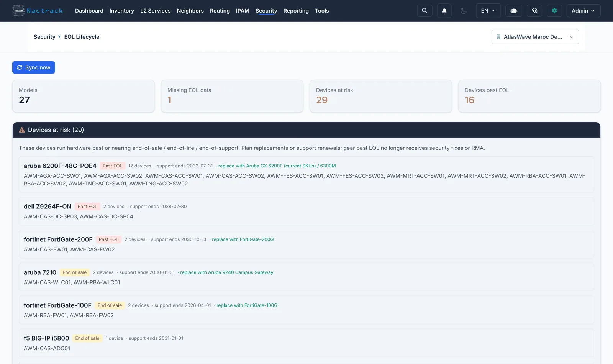Image resolution: width=613 pixels, height=364 pixels.
Task: Click the '12 devices' count text
Action: tap(140, 166)
